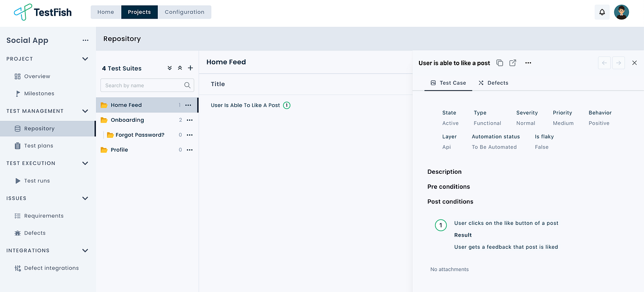Open the user avatar profile
The image size is (644, 292).
(621, 12)
